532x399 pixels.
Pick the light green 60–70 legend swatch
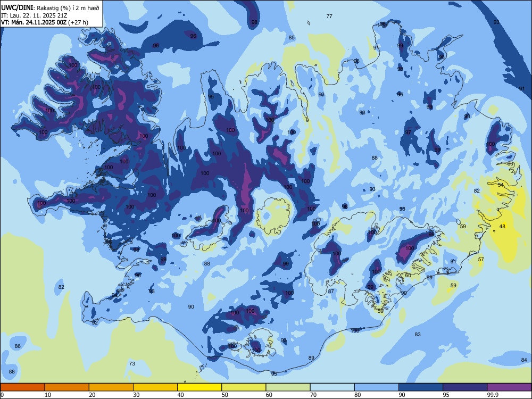point(288,387)
